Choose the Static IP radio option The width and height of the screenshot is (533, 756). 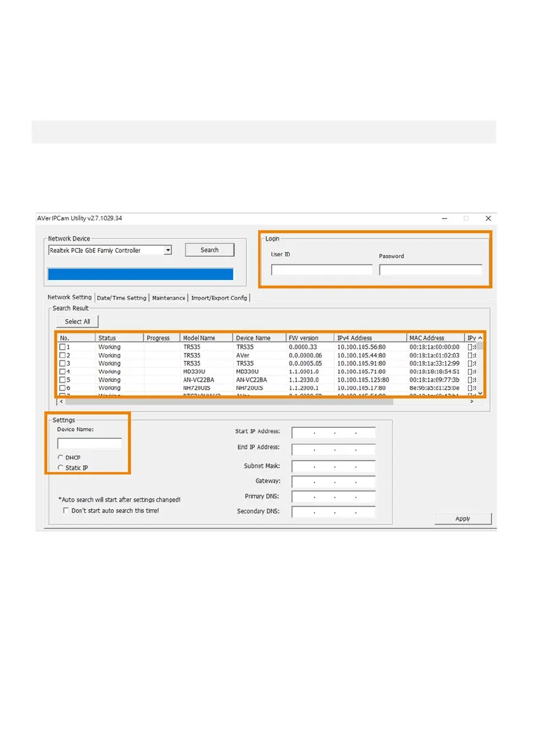pos(60,468)
